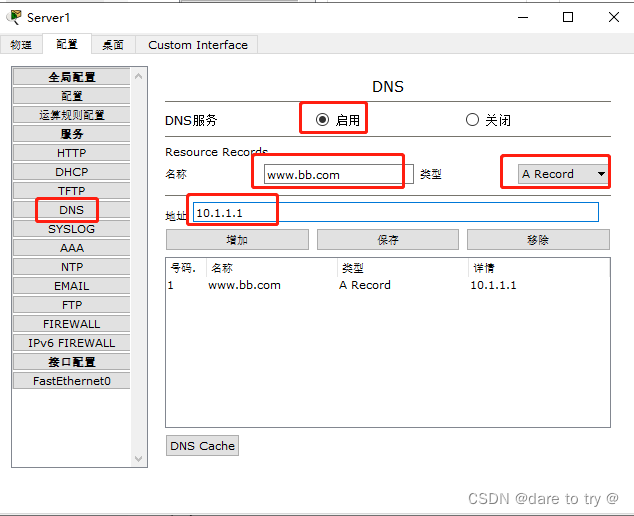Click the 移除 button

click(538, 240)
